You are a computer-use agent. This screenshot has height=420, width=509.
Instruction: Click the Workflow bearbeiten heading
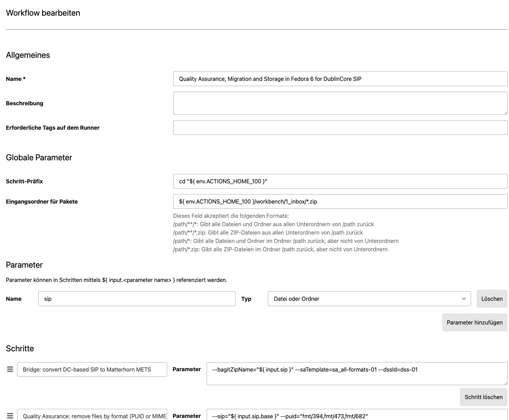coord(43,13)
